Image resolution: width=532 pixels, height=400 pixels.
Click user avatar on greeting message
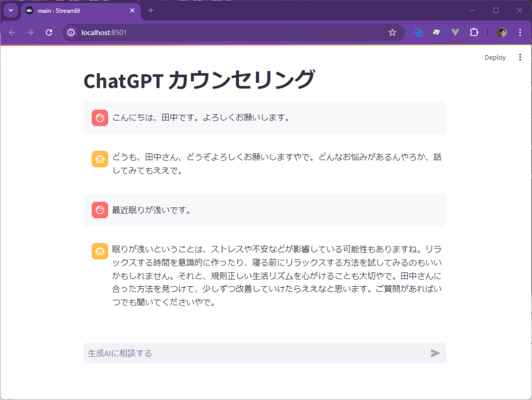100,118
